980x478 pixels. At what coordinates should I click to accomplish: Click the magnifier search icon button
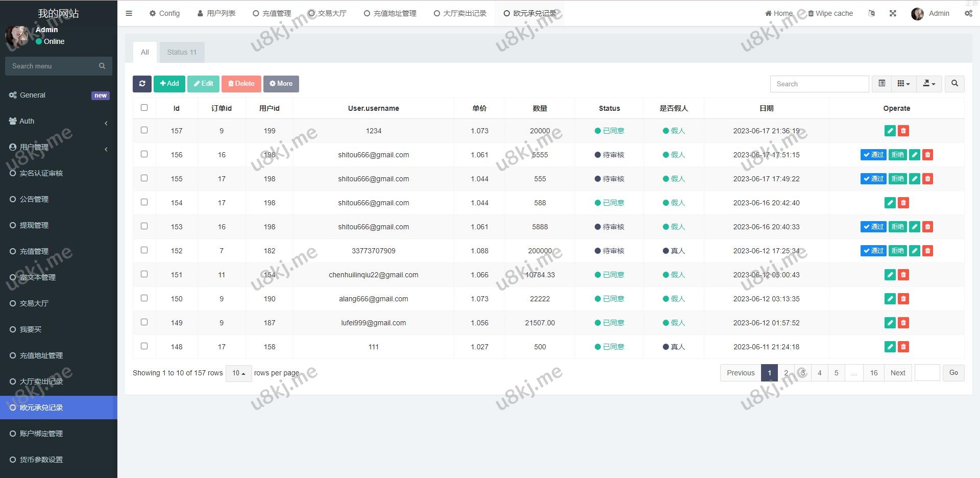(954, 84)
